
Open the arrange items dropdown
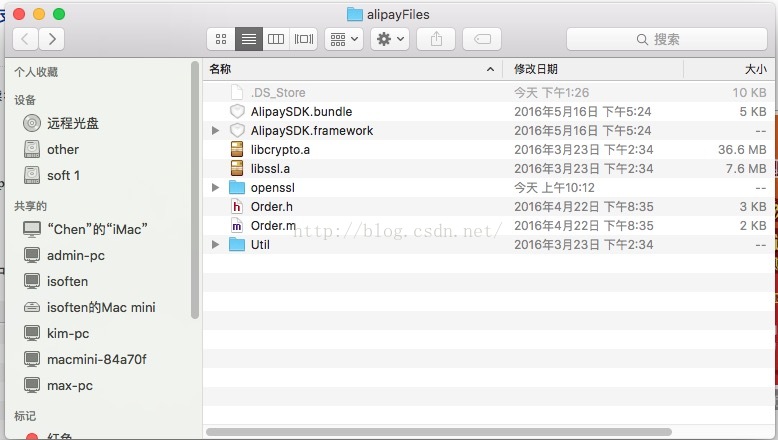click(x=344, y=39)
